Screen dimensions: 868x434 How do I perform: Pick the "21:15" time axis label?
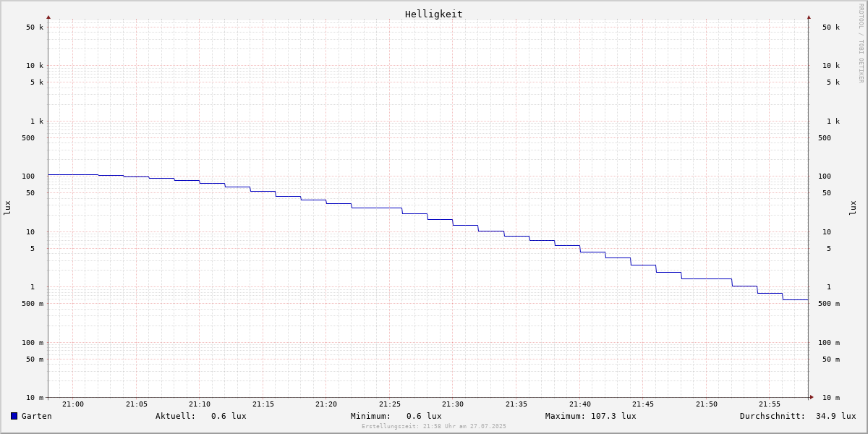click(263, 404)
